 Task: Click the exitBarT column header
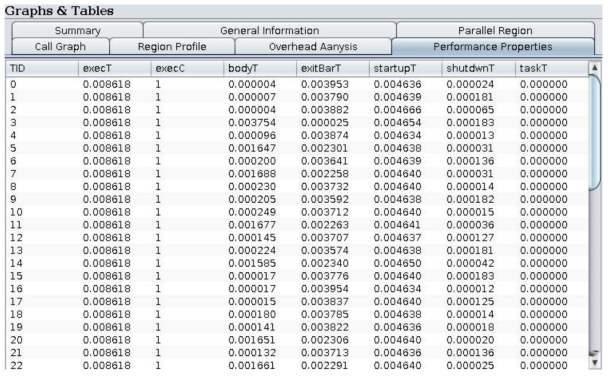[x=333, y=69]
